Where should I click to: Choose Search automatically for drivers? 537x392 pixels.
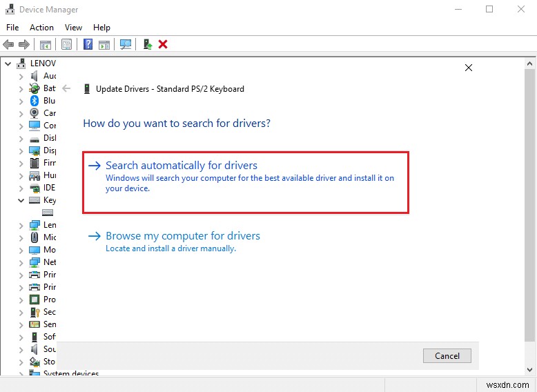coord(246,182)
